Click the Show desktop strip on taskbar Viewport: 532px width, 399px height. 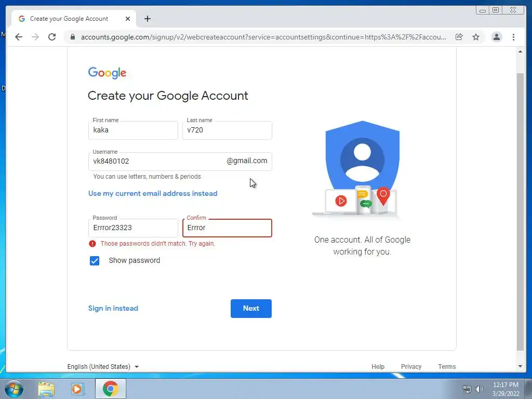coord(528,389)
